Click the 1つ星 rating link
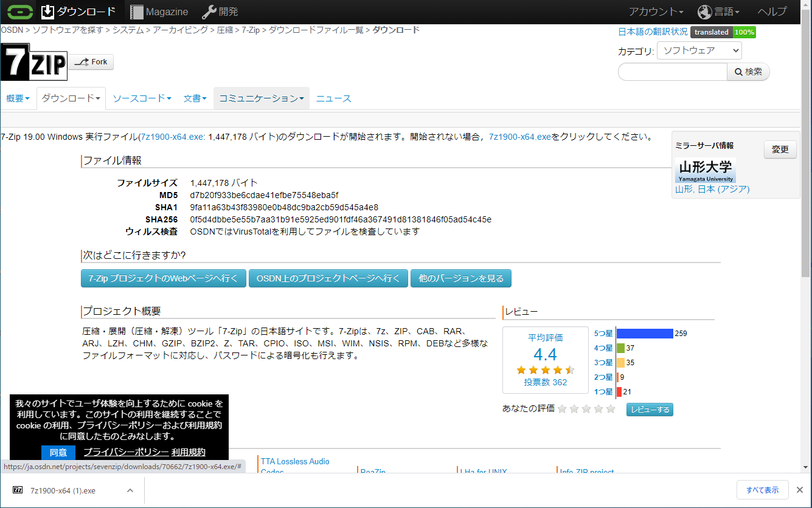Screen dimensions: 812x508 coord(603,392)
